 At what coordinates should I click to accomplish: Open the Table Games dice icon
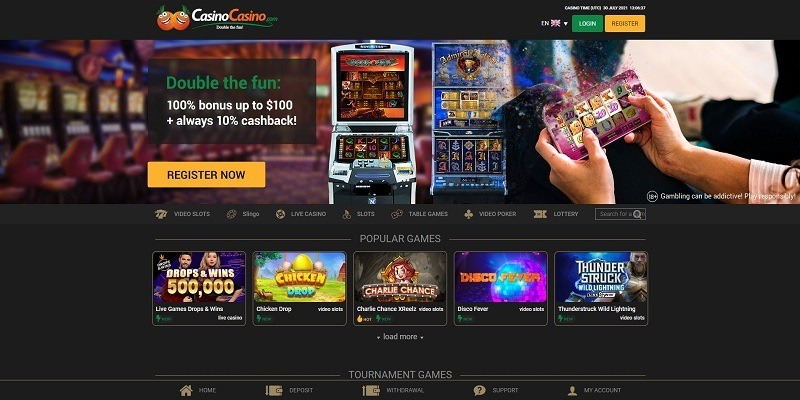point(397,214)
